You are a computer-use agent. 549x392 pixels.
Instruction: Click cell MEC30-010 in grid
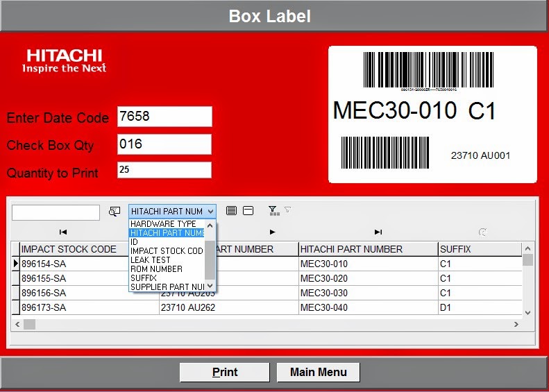pyautogui.click(x=369, y=264)
